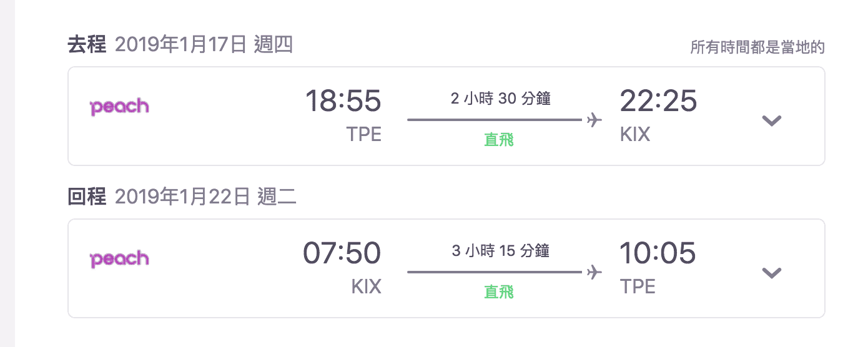Click KIX airport code under 07:50
The height and width of the screenshot is (347, 868).
(367, 286)
